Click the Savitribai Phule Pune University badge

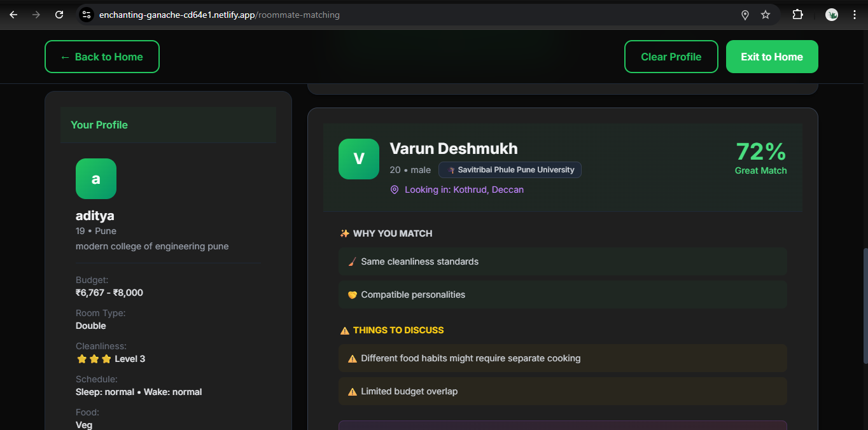510,170
